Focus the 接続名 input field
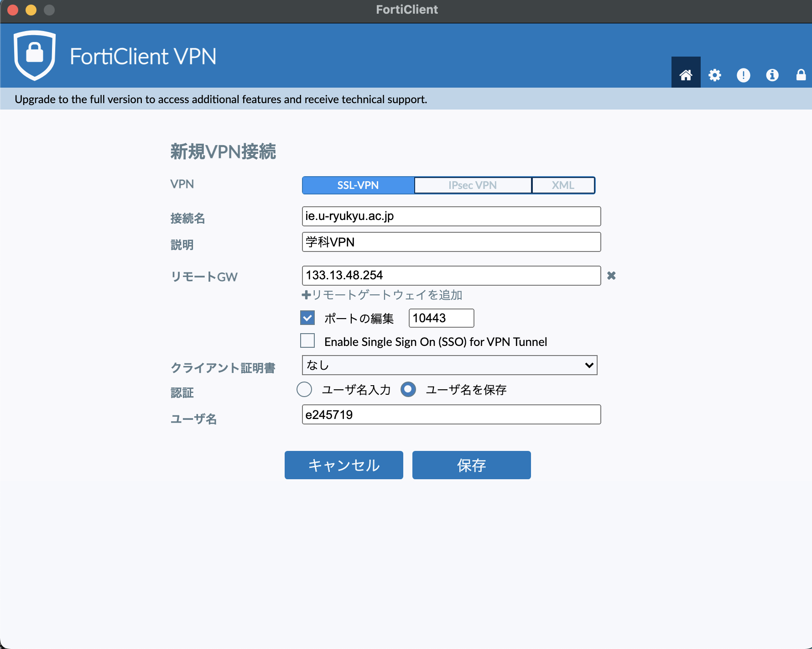This screenshot has width=812, height=649. [x=451, y=216]
